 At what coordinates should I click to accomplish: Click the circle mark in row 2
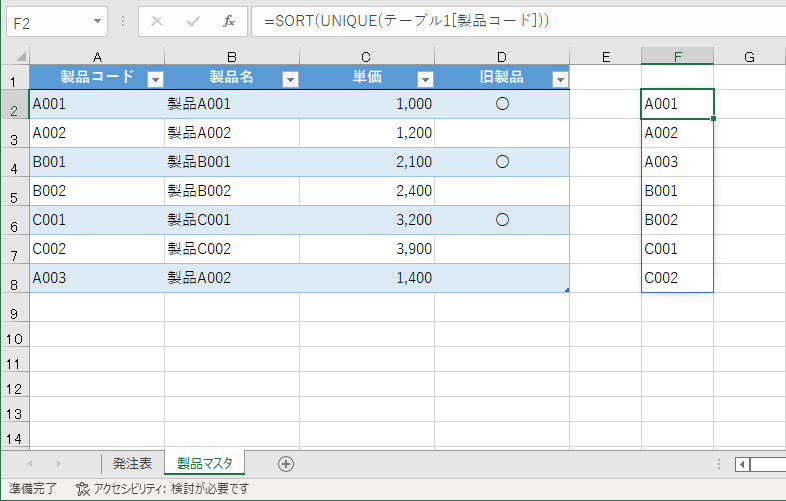502,104
